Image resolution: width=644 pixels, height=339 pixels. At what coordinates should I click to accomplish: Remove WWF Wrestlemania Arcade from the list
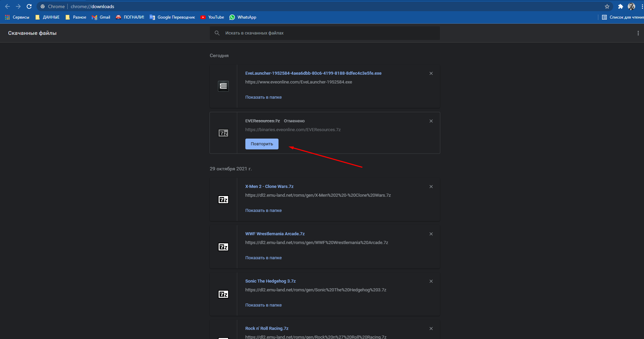click(431, 234)
